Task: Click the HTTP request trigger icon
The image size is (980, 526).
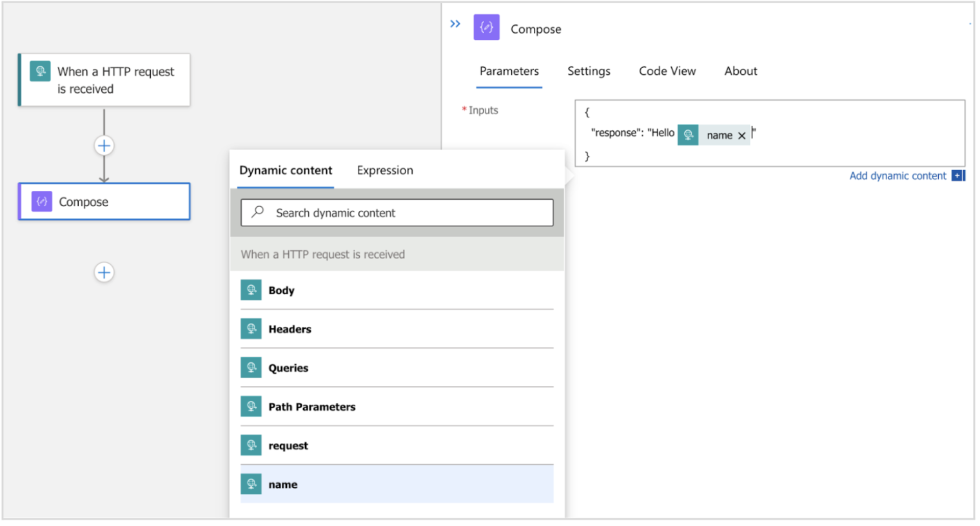Action: (x=40, y=71)
